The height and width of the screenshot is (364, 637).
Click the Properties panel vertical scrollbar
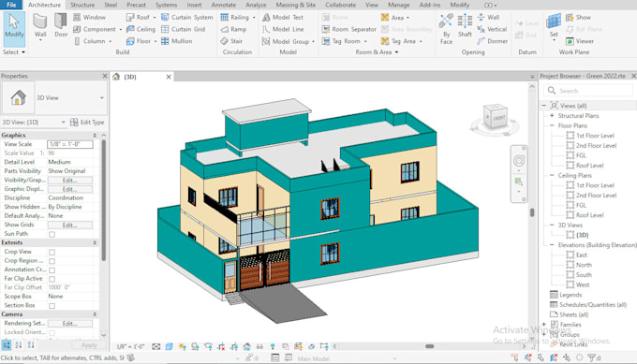click(104, 201)
